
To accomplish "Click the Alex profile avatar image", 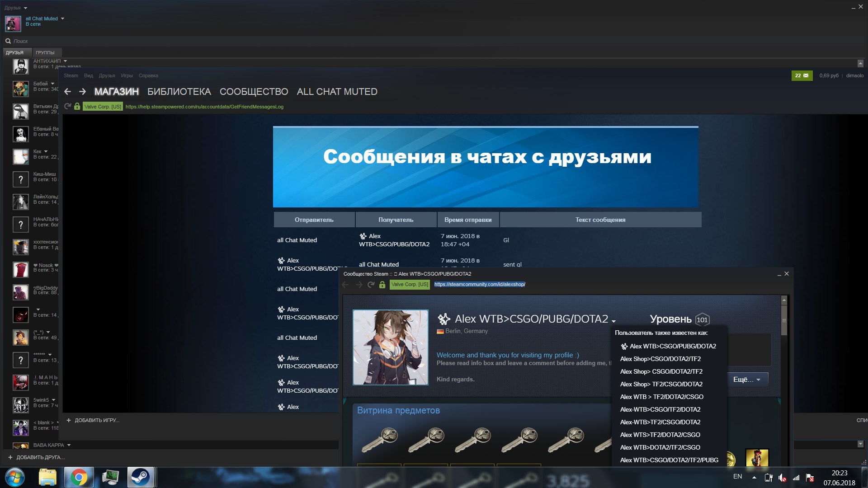I will [390, 347].
